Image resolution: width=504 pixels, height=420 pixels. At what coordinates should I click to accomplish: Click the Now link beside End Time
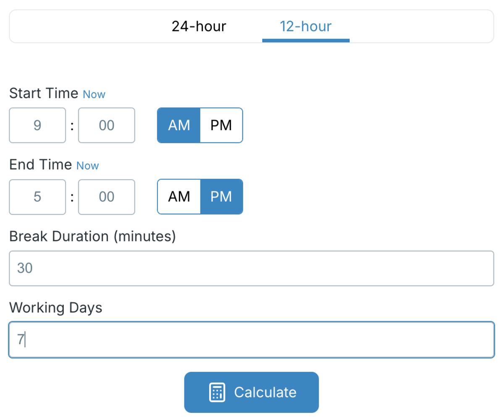click(x=87, y=166)
